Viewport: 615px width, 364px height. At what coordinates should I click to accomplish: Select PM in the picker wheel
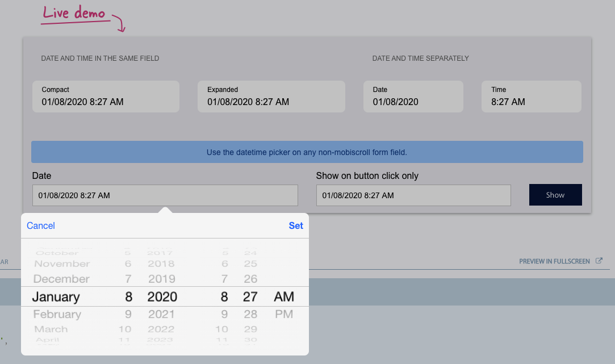pyautogui.click(x=284, y=314)
